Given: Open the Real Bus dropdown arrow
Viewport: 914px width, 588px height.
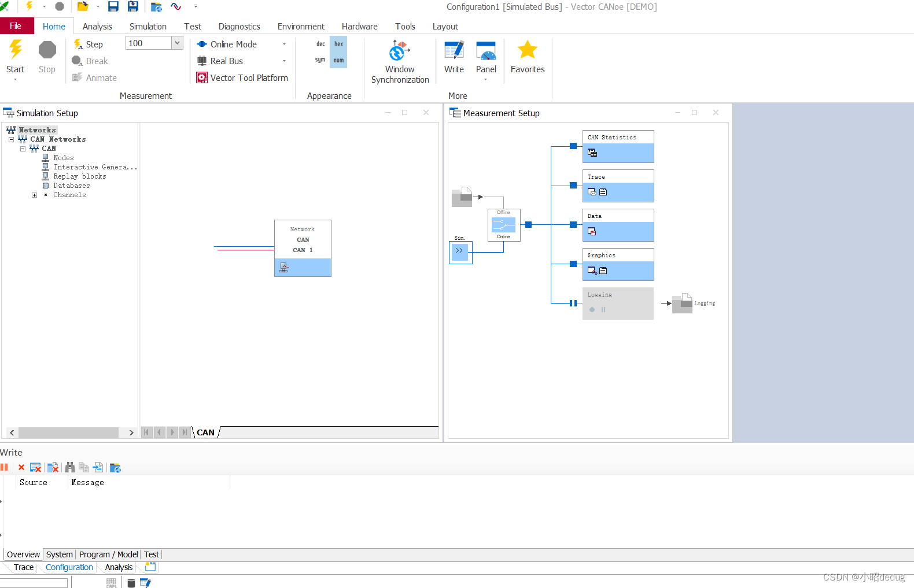Looking at the screenshot, I should tap(284, 61).
